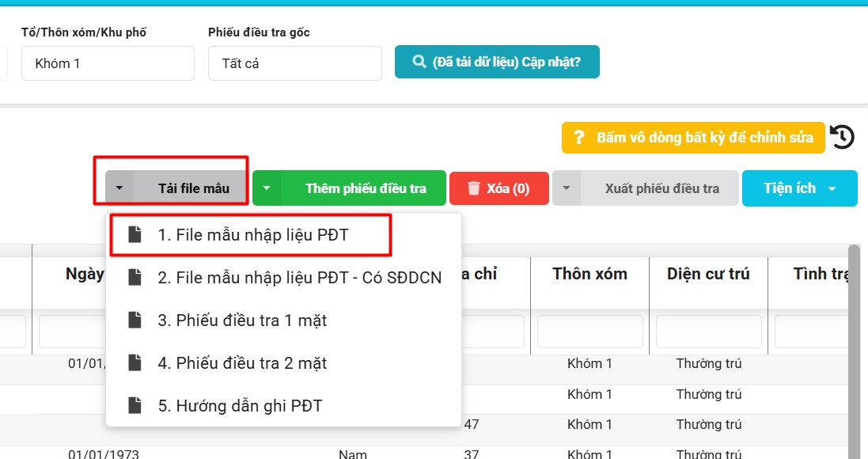
Task: Click file icon beside Phiếu điều tra 1 mặt
Action: pos(135,321)
